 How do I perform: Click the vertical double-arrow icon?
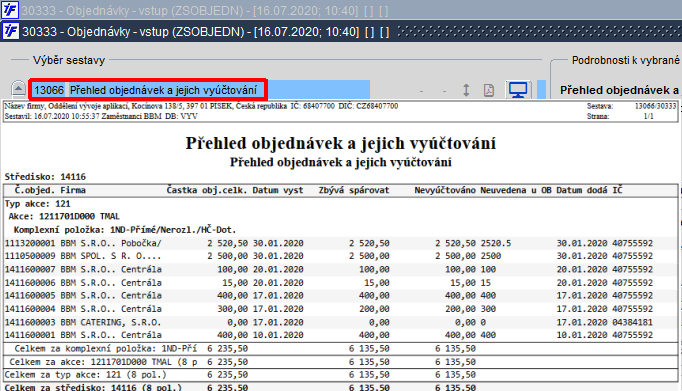point(466,90)
